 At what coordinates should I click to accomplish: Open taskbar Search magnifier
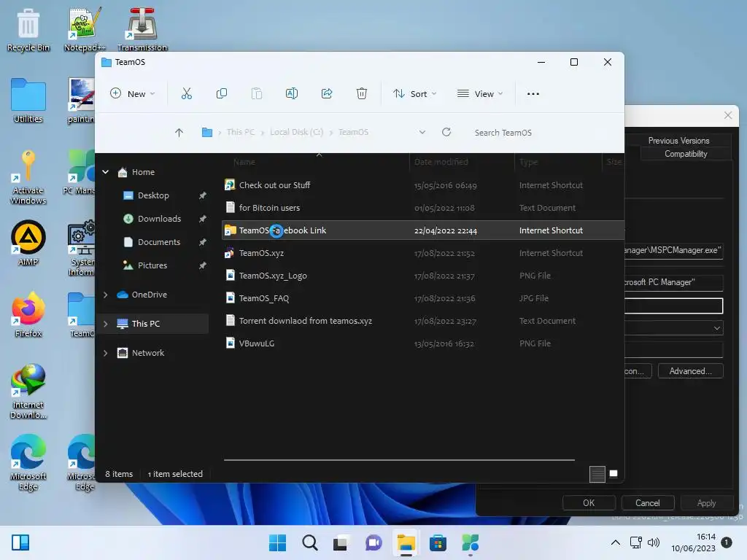click(309, 542)
